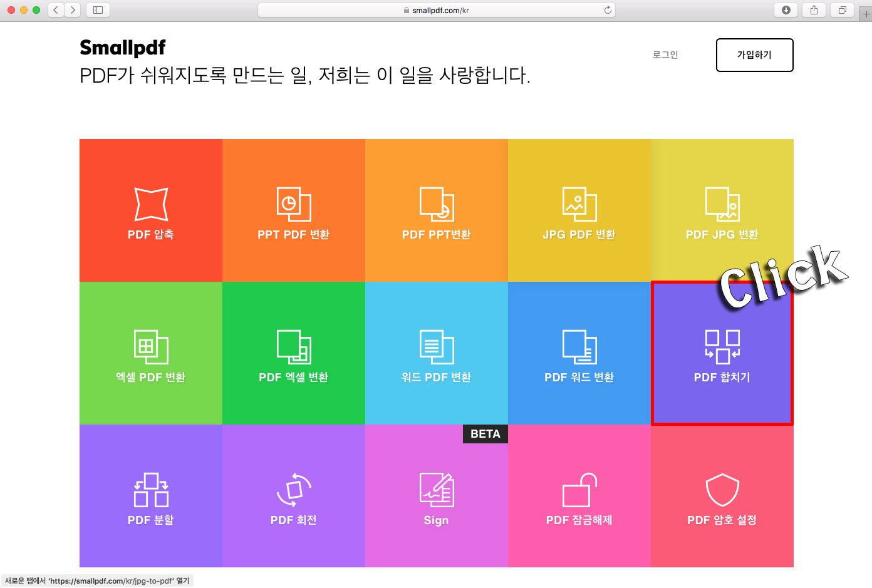The height and width of the screenshot is (588, 872).
Task: Click the 워드 PDF 변환 icon
Action: (x=437, y=346)
